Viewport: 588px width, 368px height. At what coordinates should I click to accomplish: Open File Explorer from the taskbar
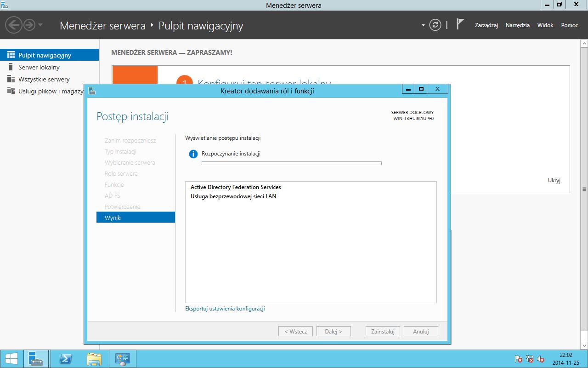pyautogui.click(x=94, y=359)
